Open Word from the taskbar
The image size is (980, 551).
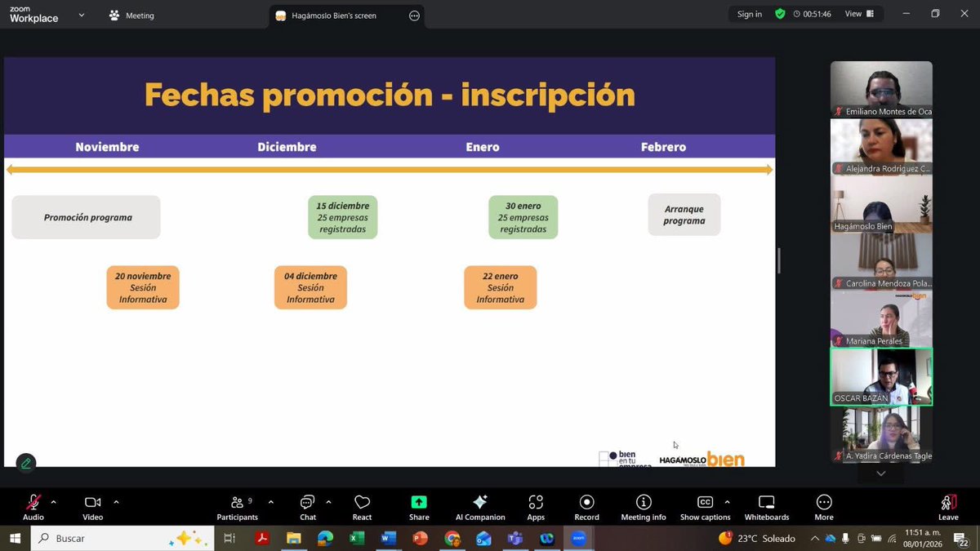pos(388,538)
